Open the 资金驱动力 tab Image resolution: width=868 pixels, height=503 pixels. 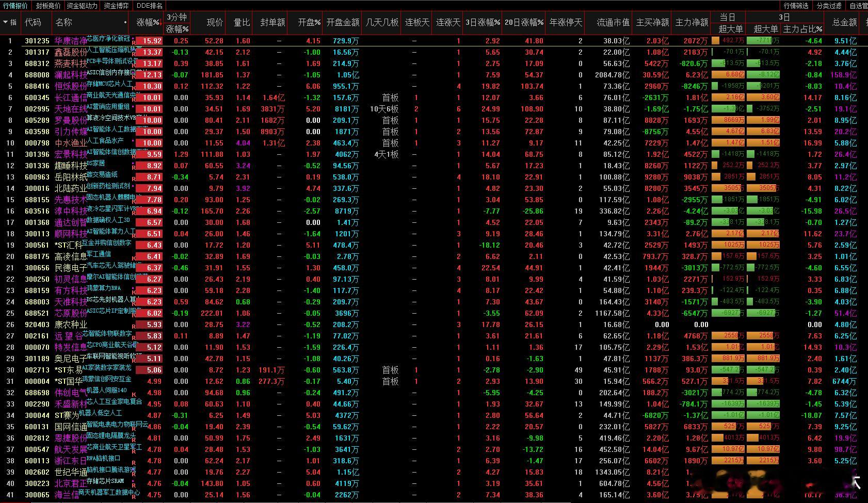click(x=82, y=6)
